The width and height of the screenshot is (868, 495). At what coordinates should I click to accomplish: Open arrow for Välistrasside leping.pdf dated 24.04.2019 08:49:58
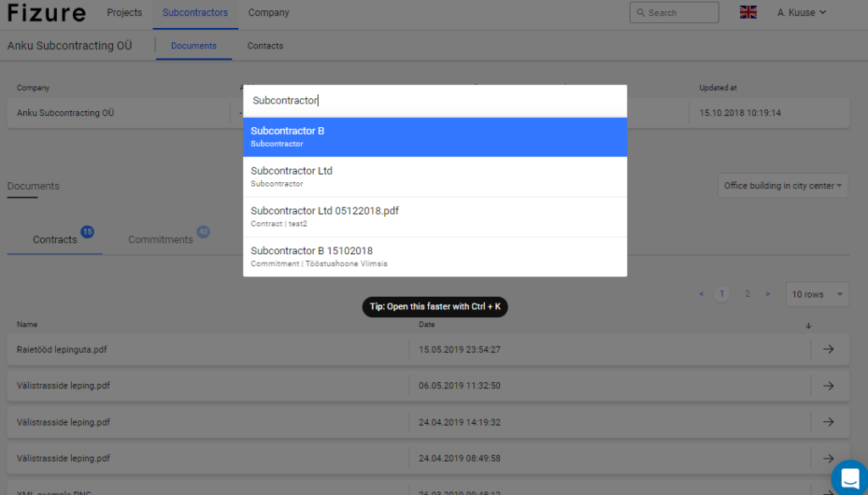click(828, 459)
